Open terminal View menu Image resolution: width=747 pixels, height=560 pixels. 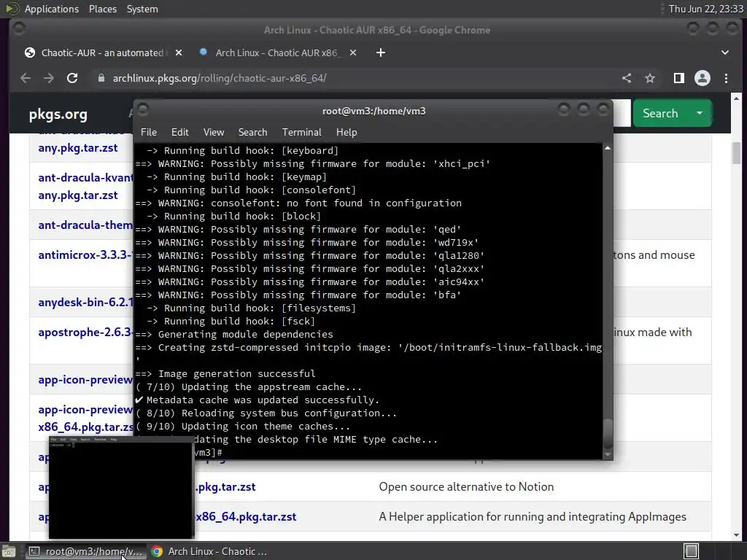pos(214,132)
